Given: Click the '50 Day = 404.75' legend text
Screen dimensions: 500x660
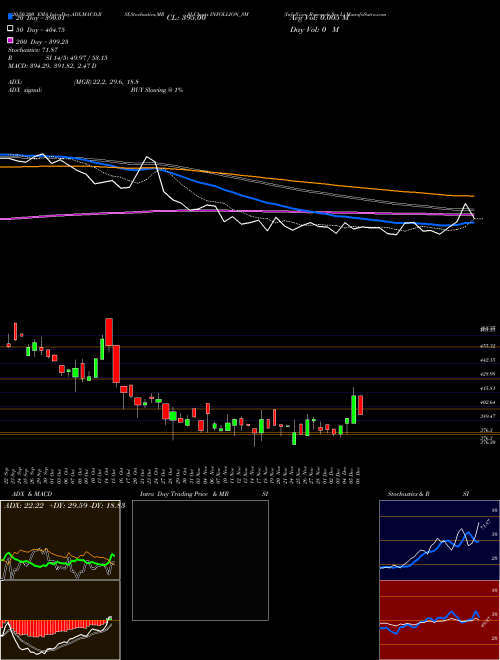Looking at the screenshot, I should pyautogui.click(x=40, y=29).
